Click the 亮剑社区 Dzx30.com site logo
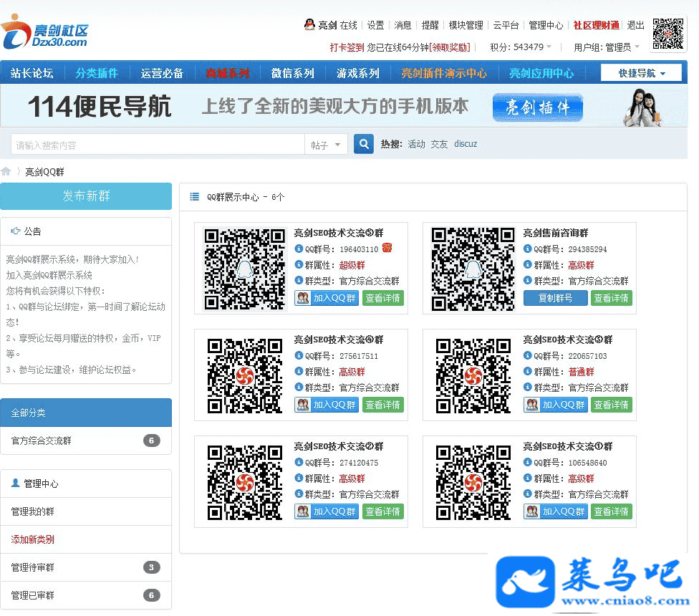 [46, 34]
